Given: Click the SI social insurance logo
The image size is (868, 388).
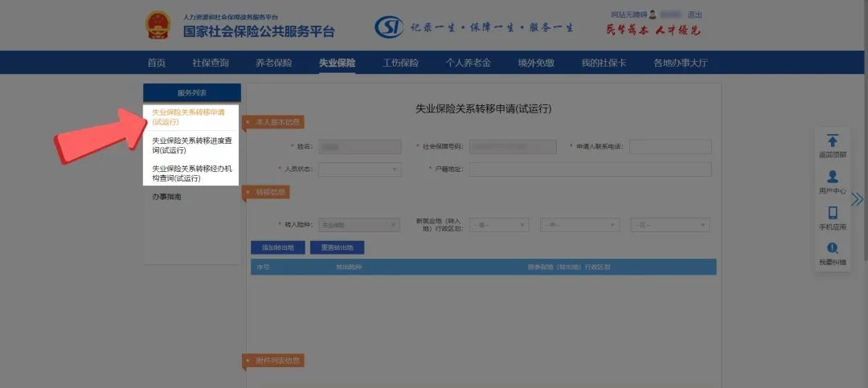Looking at the screenshot, I should point(389,27).
